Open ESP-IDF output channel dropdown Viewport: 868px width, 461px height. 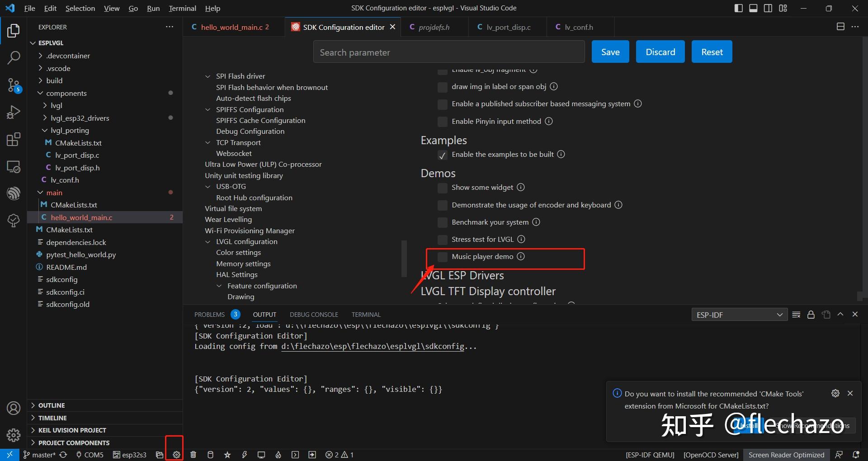point(739,315)
